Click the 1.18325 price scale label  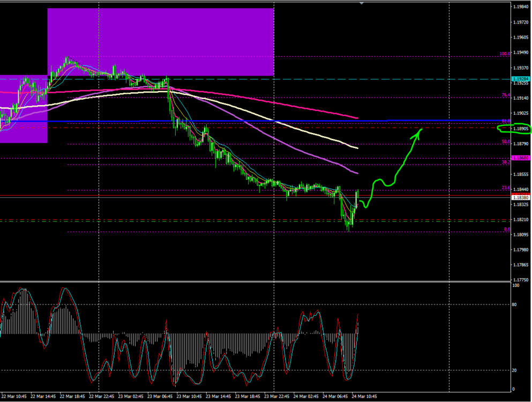tap(521, 205)
